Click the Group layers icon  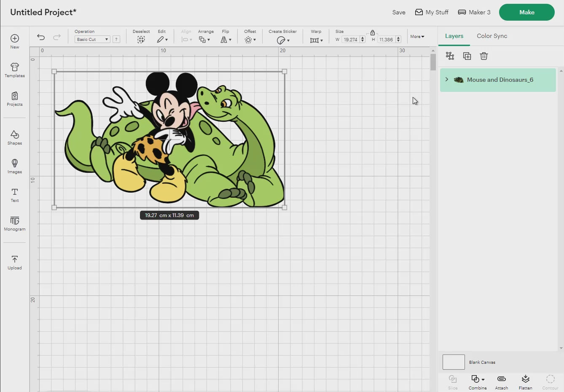(x=450, y=56)
